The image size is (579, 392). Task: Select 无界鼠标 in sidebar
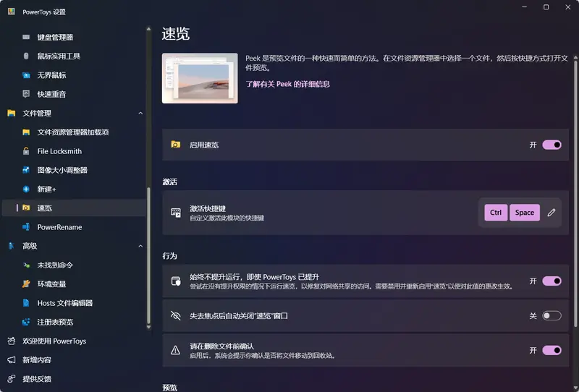pyautogui.click(x=74, y=75)
